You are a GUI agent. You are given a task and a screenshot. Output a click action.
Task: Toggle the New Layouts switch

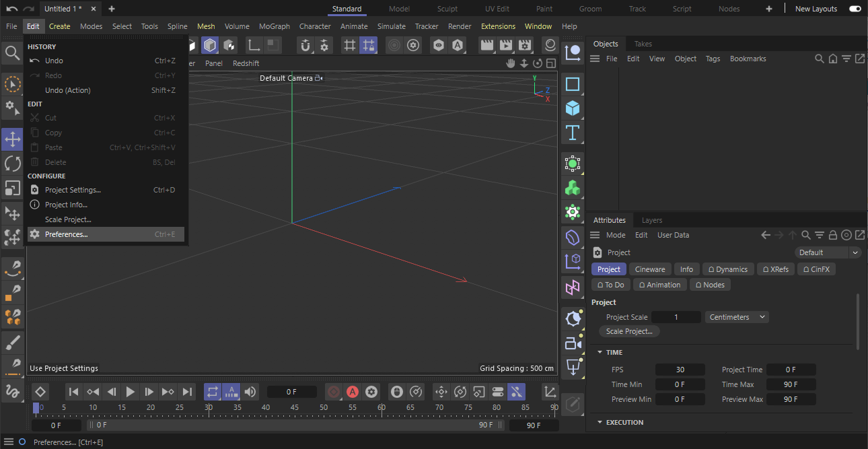click(x=855, y=9)
